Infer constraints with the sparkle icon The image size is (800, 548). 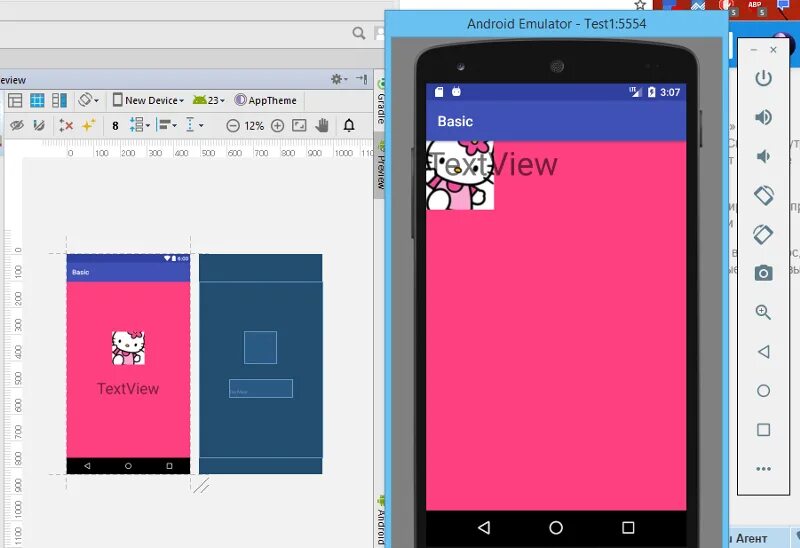[88, 125]
